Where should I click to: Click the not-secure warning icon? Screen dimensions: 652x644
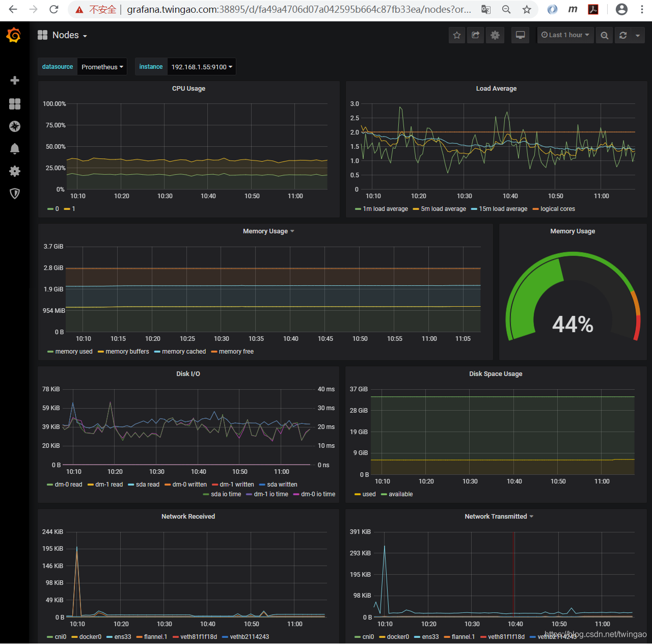coord(79,10)
